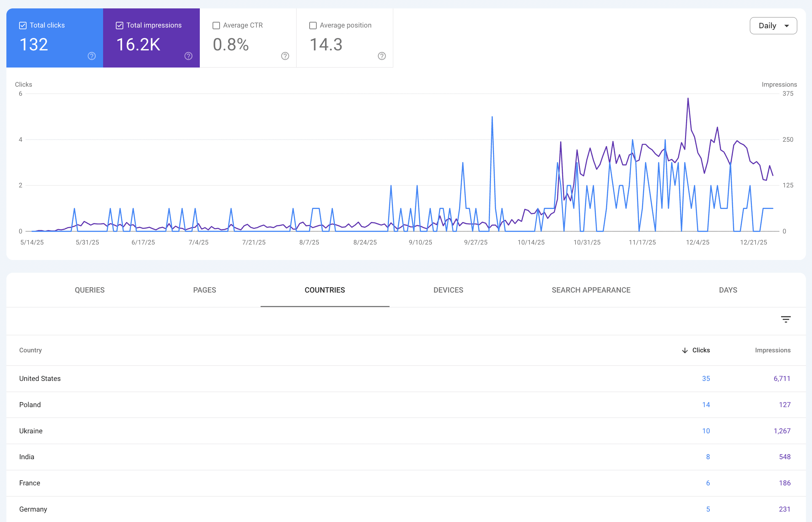Select the Poland country row

pyautogui.click(x=30, y=404)
